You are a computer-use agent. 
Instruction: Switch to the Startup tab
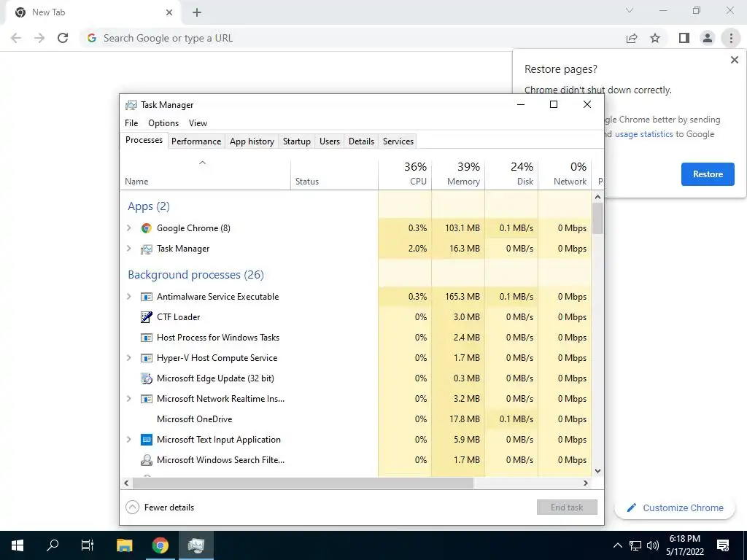(x=297, y=141)
